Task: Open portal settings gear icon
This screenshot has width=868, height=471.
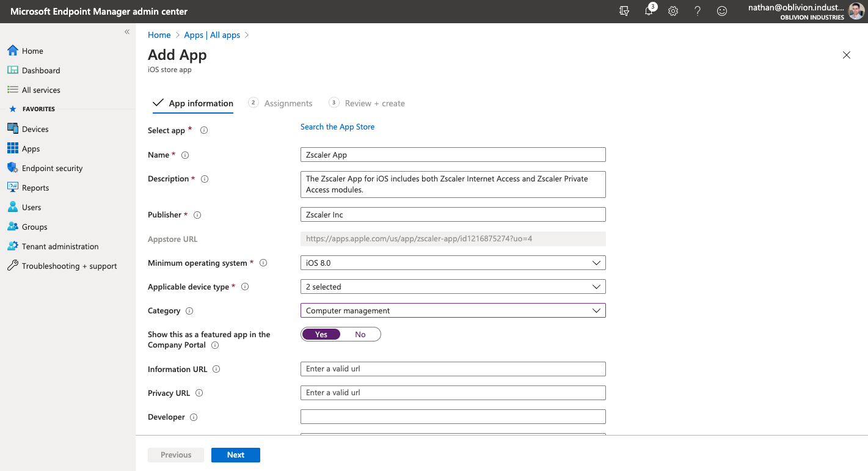Action: point(673,11)
